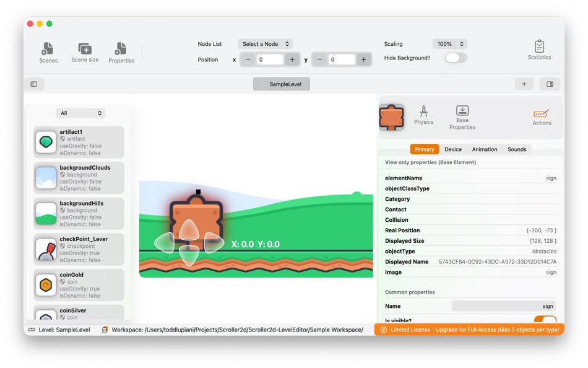Open the All filter dropdown
The width and height of the screenshot is (588, 368).
click(x=80, y=113)
